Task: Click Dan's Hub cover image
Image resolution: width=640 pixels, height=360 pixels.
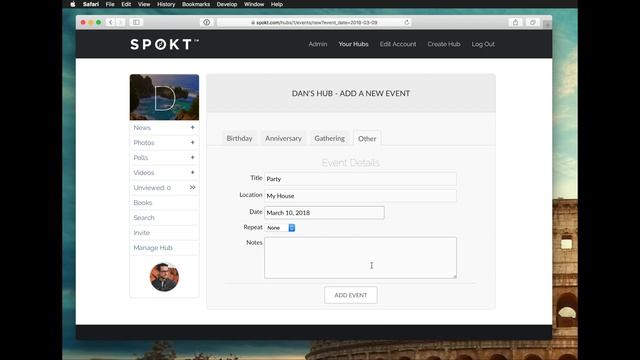Action: [164, 97]
